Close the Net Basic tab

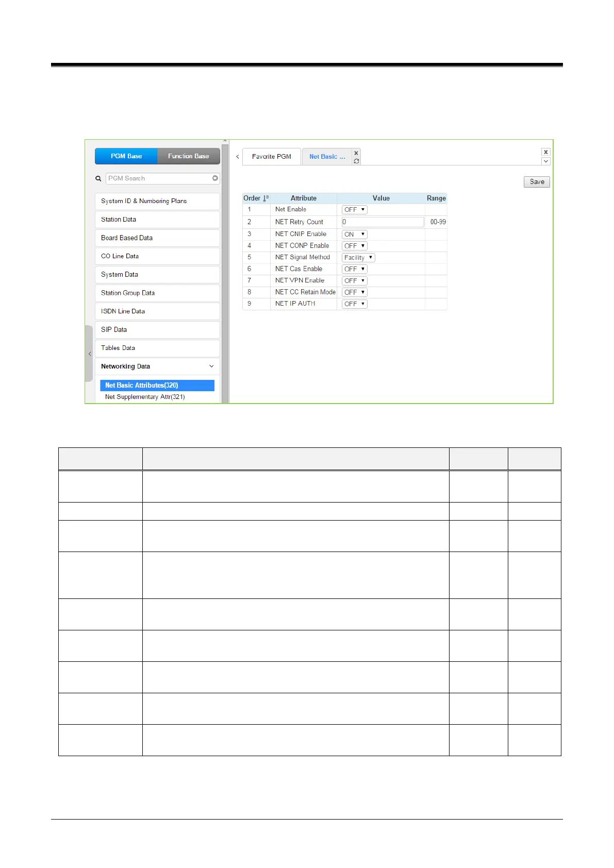pyautogui.click(x=356, y=153)
